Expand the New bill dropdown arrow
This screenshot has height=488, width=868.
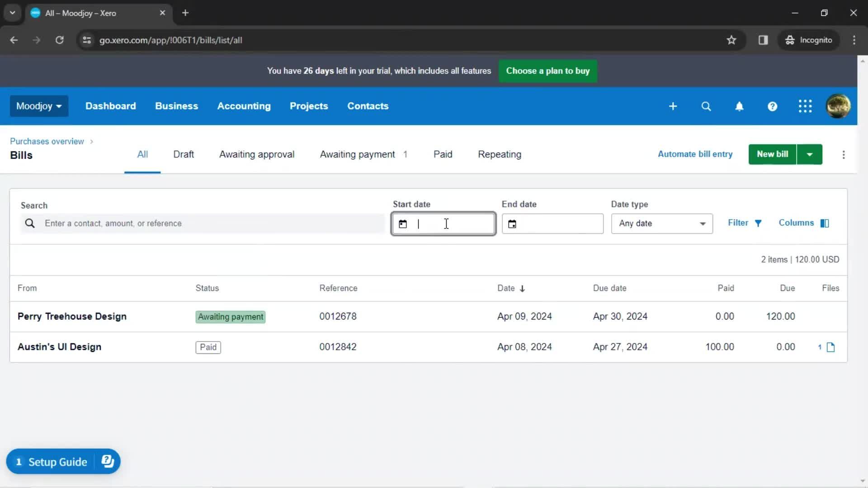click(x=810, y=155)
